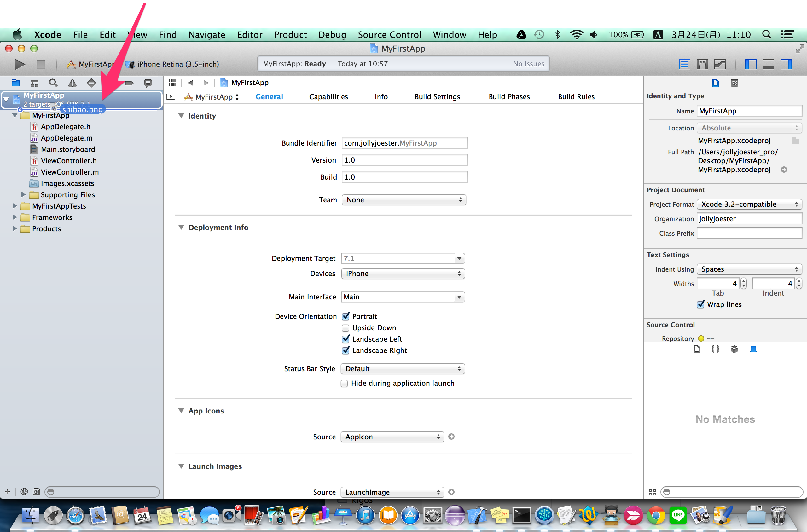Show the Version editor
This screenshot has height=532, width=807.
(719, 64)
